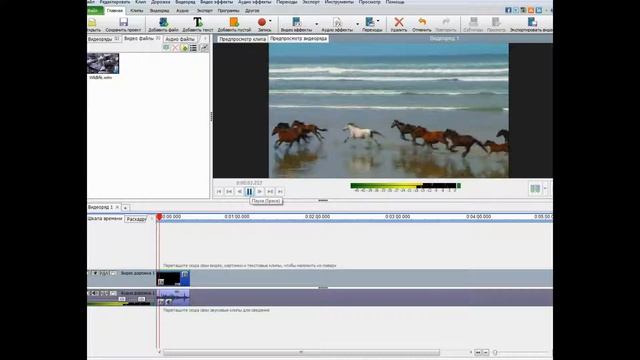Screen dimensions: 640x360
Task: Add new sequence with the plus tab button
Action: click(125, 208)
